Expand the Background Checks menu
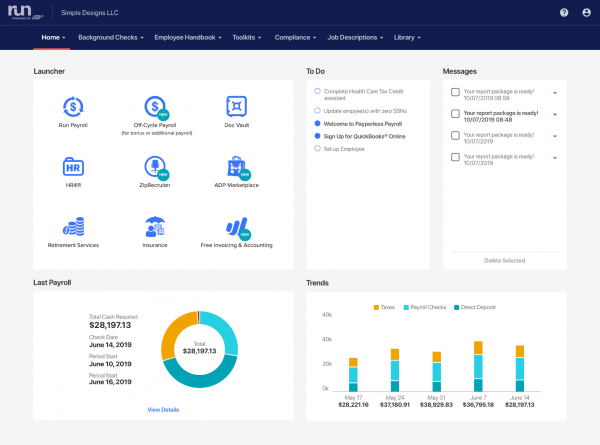 pos(110,38)
